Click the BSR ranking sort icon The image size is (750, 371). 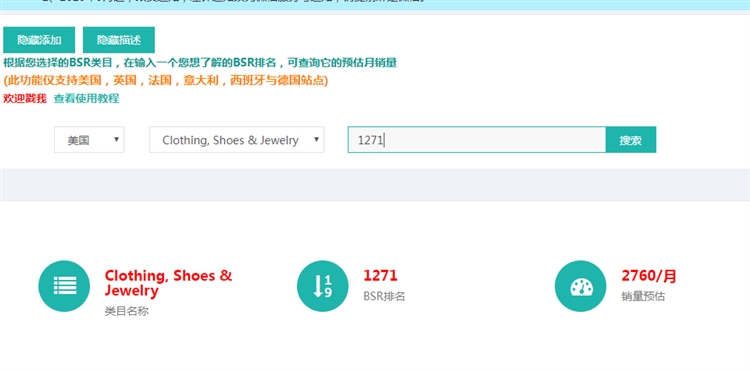(x=323, y=286)
